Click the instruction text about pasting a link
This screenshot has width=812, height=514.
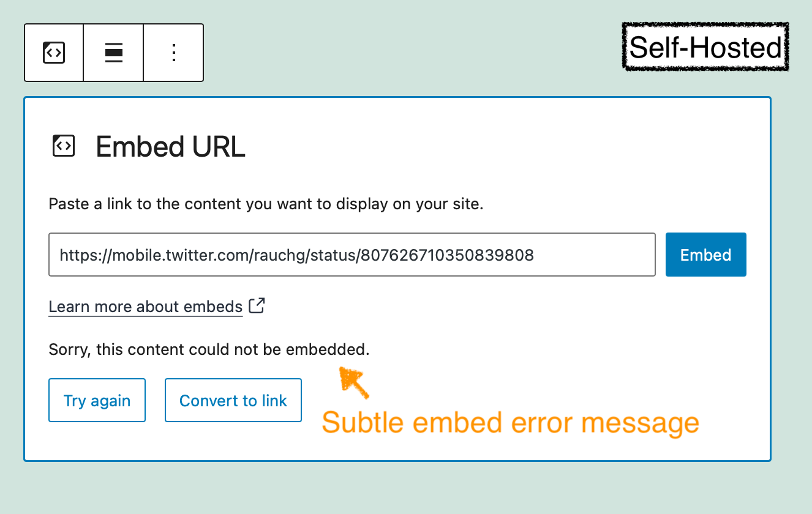pos(266,203)
